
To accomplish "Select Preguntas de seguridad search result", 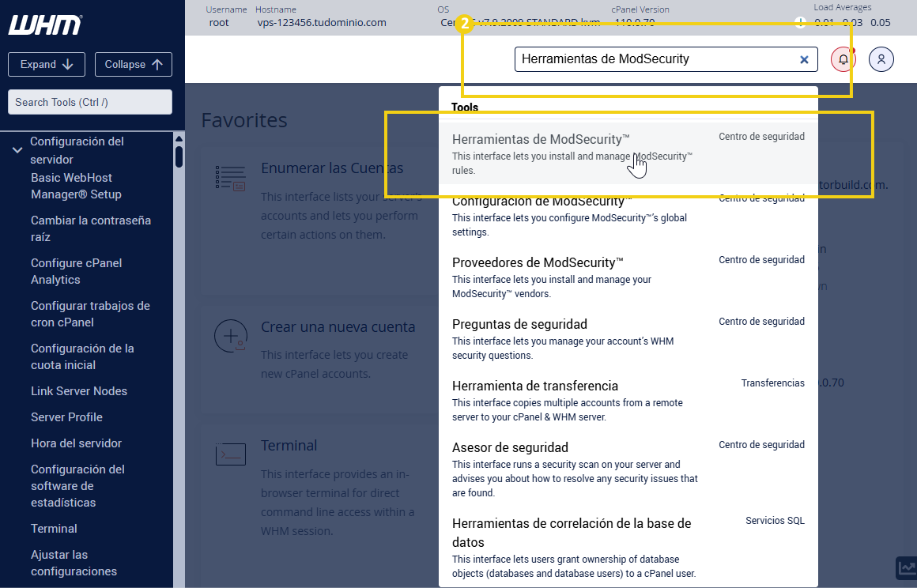I will coord(628,338).
